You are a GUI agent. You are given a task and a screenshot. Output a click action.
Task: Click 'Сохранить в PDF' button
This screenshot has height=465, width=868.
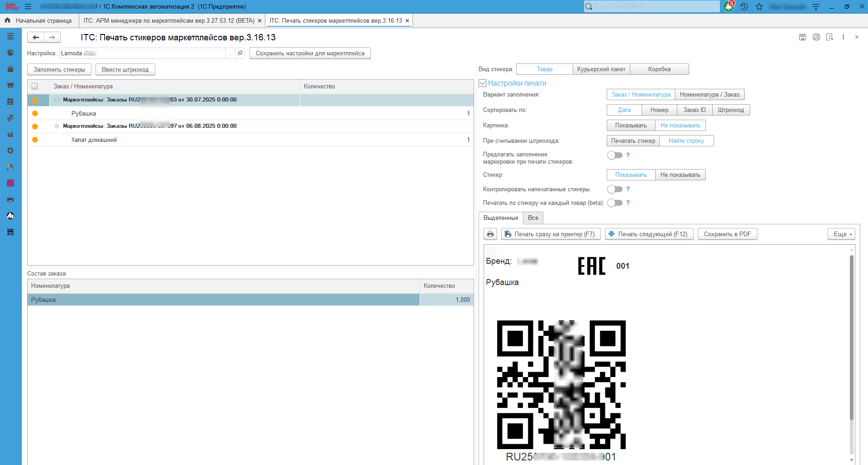pyautogui.click(x=727, y=234)
